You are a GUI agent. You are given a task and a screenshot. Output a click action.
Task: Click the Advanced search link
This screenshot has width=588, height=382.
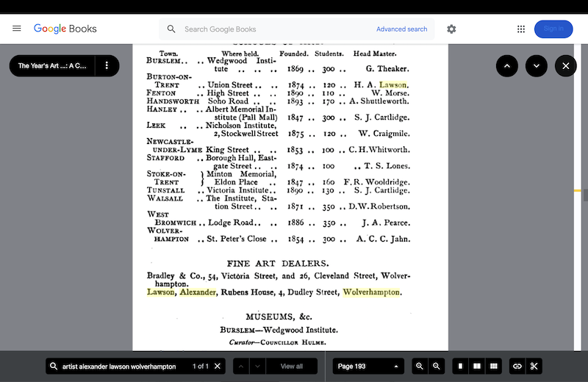(401, 29)
